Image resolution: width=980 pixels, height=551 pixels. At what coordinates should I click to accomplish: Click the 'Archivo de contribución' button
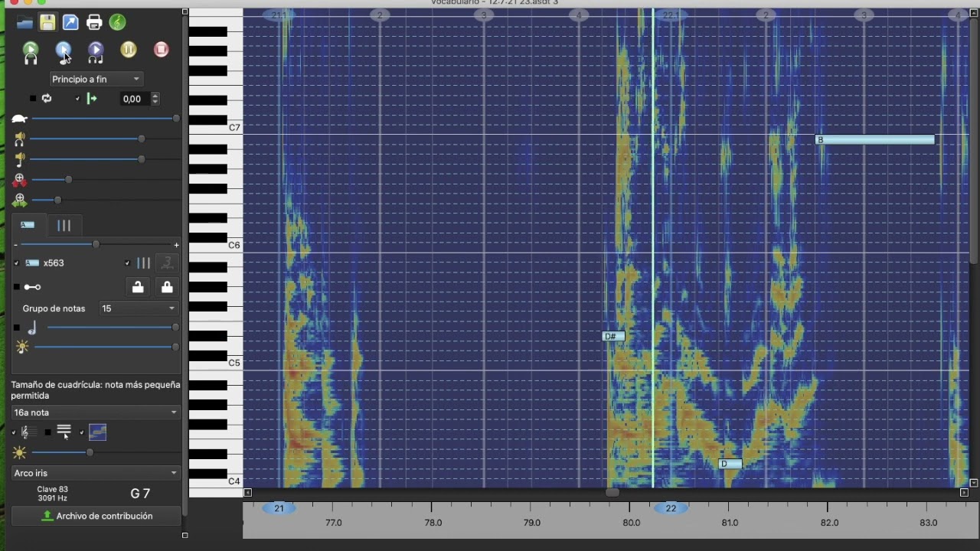coord(96,517)
